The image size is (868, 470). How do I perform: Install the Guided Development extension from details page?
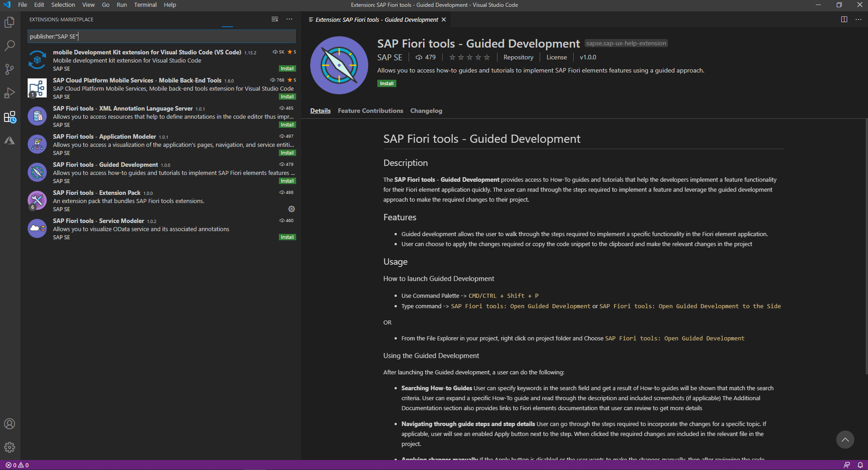[386, 83]
